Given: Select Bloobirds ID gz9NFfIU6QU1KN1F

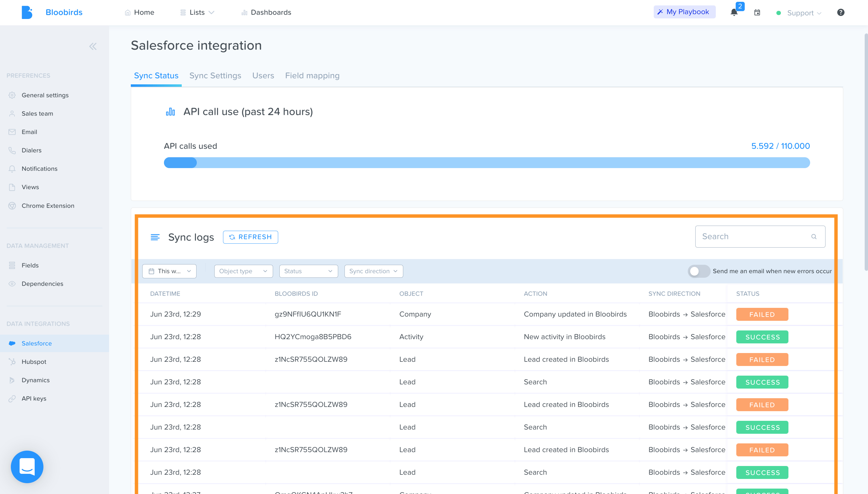Looking at the screenshot, I should tap(308, 314).
